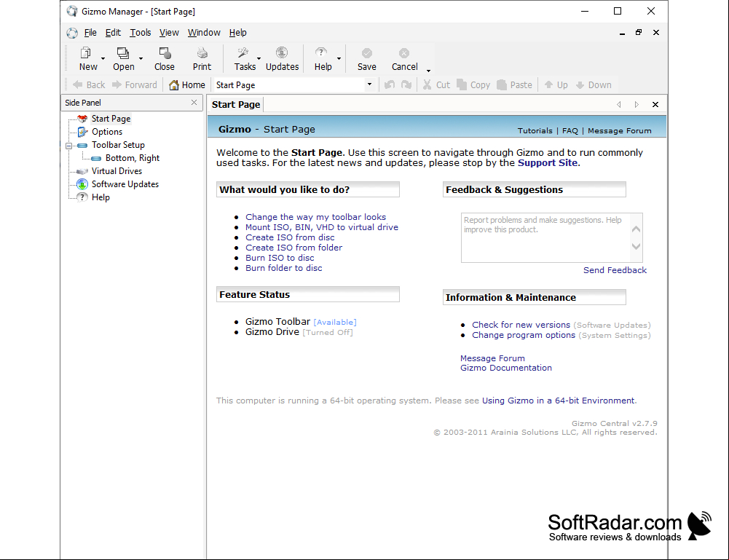
Task: Click the Home navigation button
Action: [186, 84]
